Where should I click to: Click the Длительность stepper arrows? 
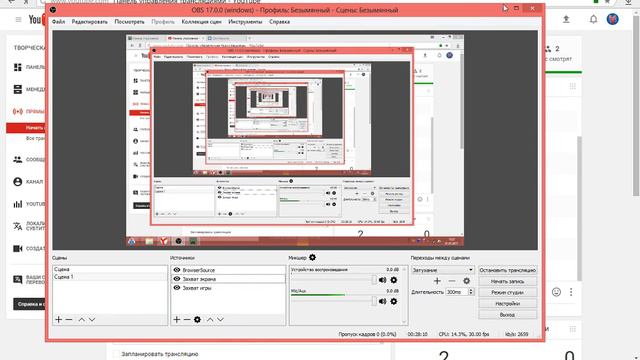[471, 292]
